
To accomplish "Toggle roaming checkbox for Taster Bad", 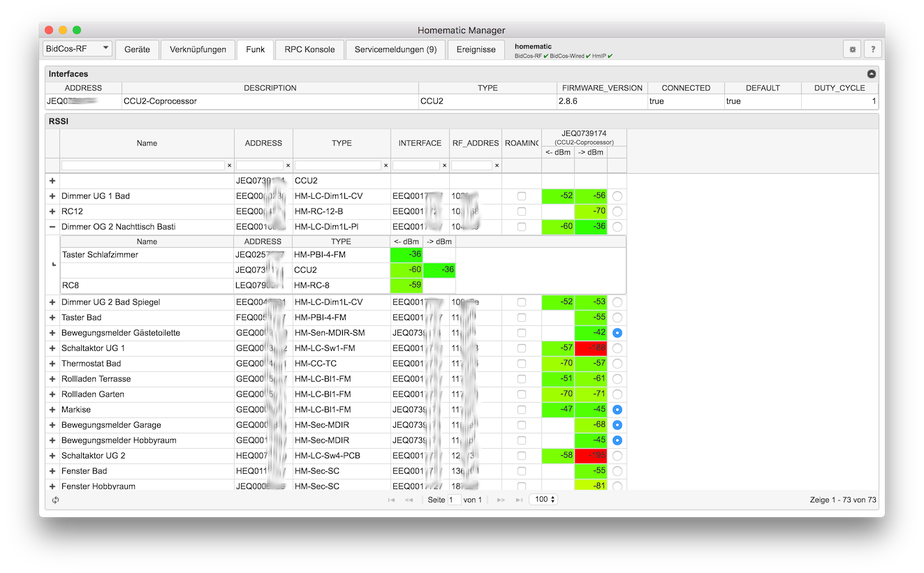I will click(x=522, y=318).
